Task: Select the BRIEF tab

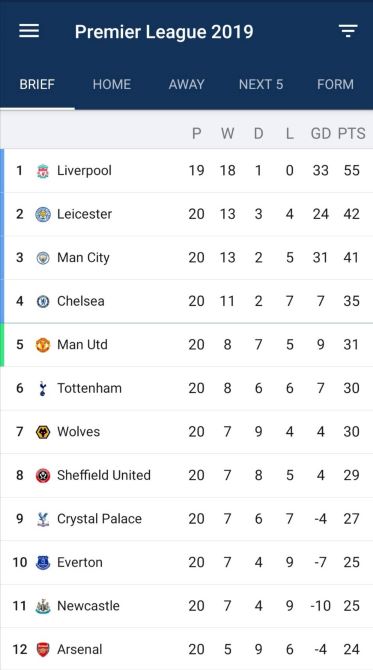Action: pyautogui.click(x=37, y=84)
